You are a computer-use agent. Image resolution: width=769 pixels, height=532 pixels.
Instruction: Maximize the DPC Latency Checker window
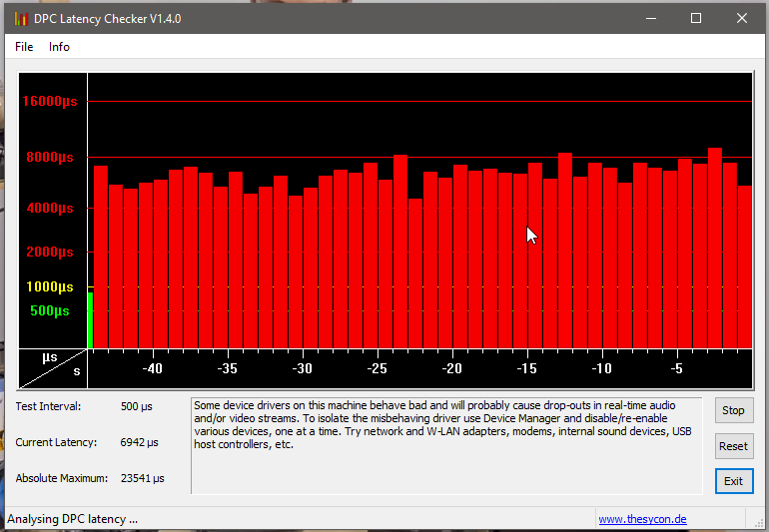[696, 19]
